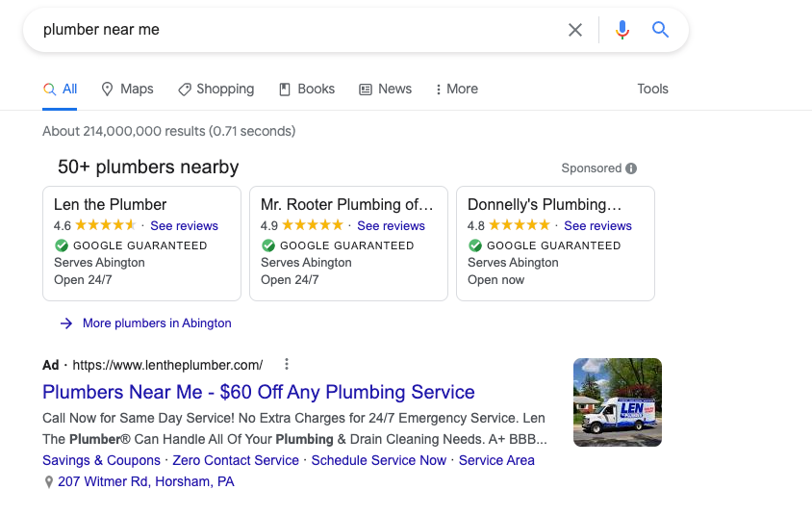Open the Mr. Rooter Plumbing card title

(347, 205)
